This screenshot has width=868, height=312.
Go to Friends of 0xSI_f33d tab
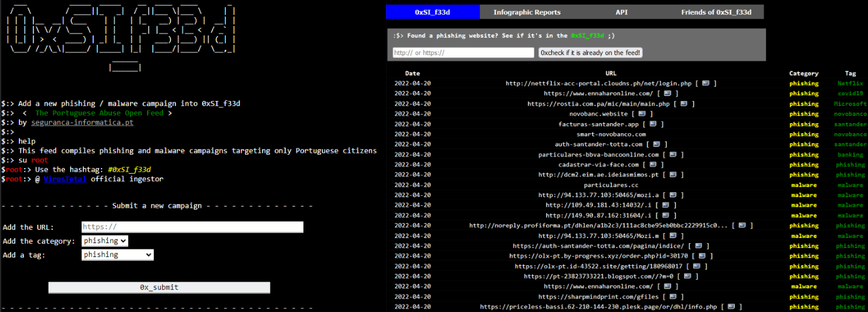716,12
